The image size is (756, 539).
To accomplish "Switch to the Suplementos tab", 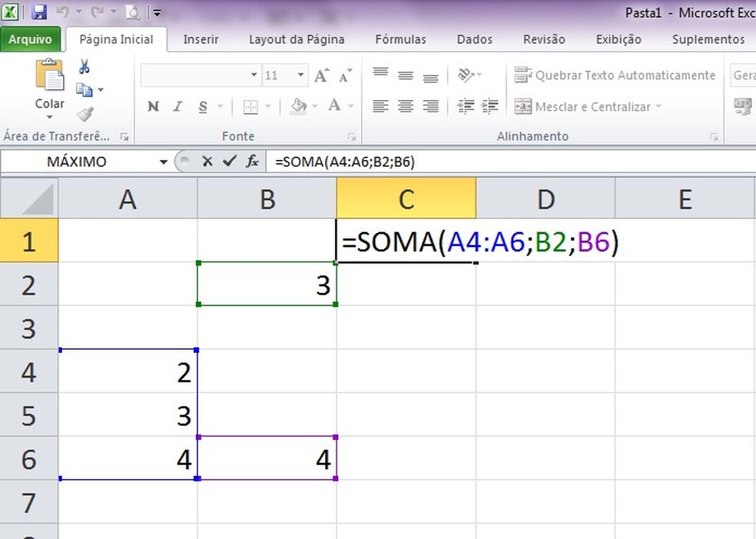I will point(708,39).
